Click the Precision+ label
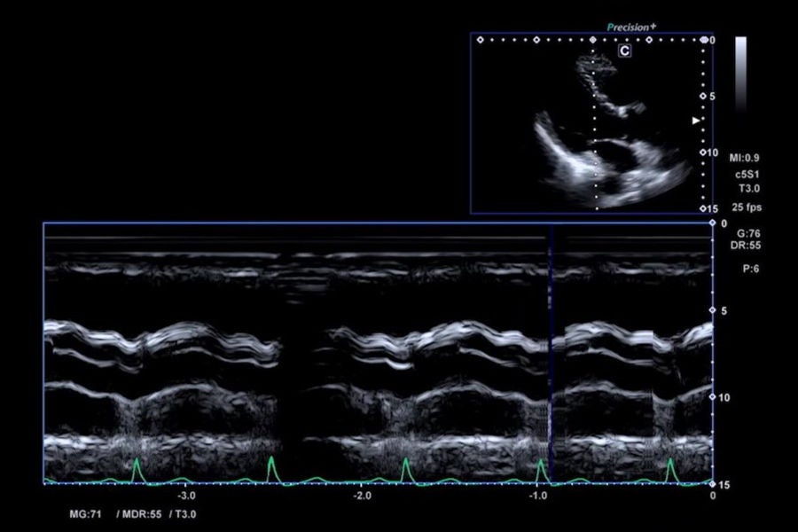The image size is (798, 532). coord(631,27)
